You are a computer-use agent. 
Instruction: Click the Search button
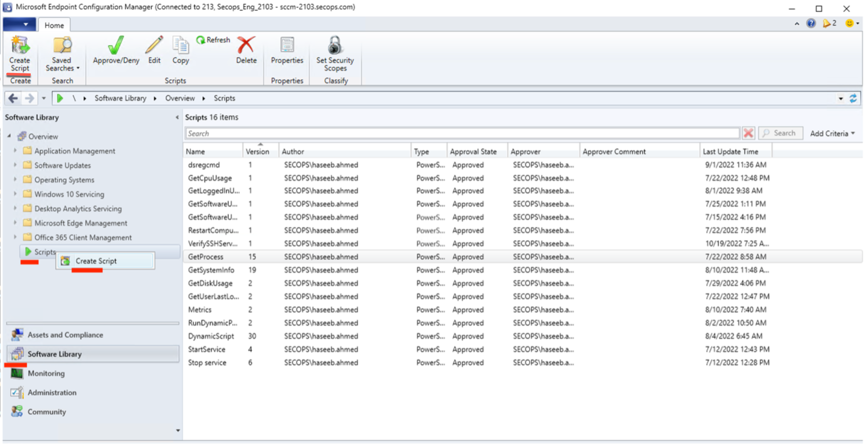(x=780, y=133)
